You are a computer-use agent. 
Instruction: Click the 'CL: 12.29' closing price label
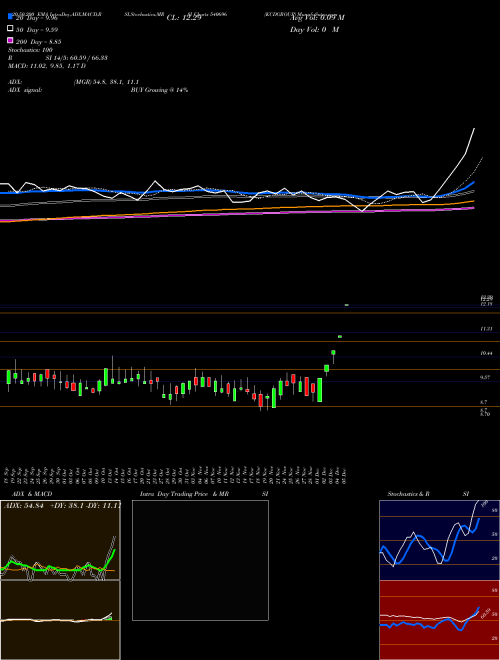click(184, 18)
